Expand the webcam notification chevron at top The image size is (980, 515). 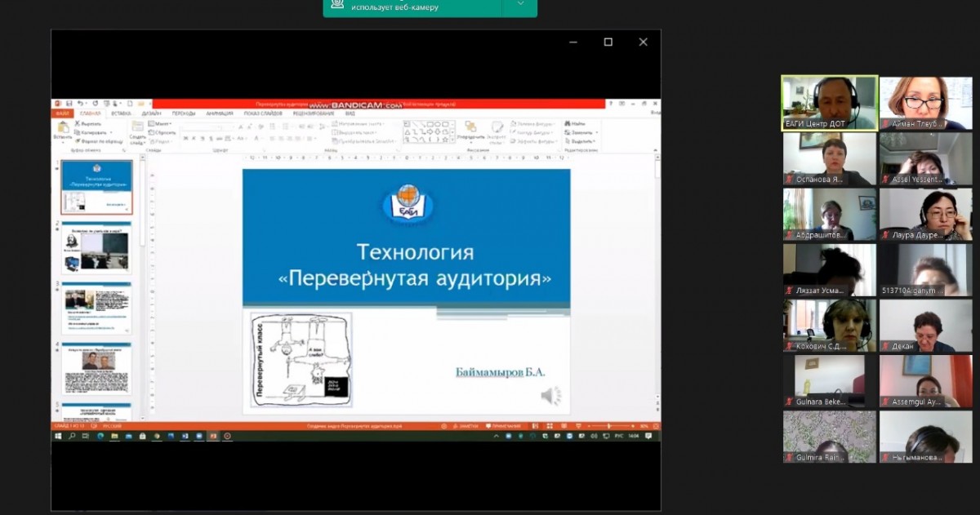(x=519, y=5)
